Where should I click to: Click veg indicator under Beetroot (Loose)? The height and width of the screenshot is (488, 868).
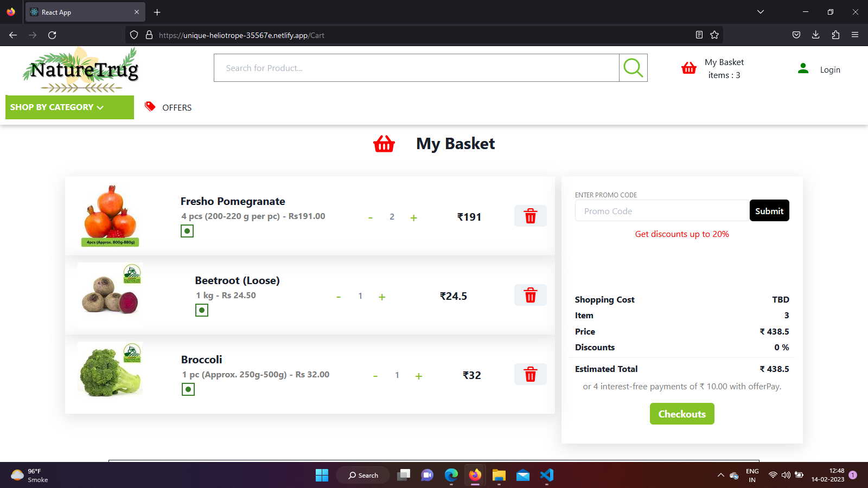(x=202, y=310)
